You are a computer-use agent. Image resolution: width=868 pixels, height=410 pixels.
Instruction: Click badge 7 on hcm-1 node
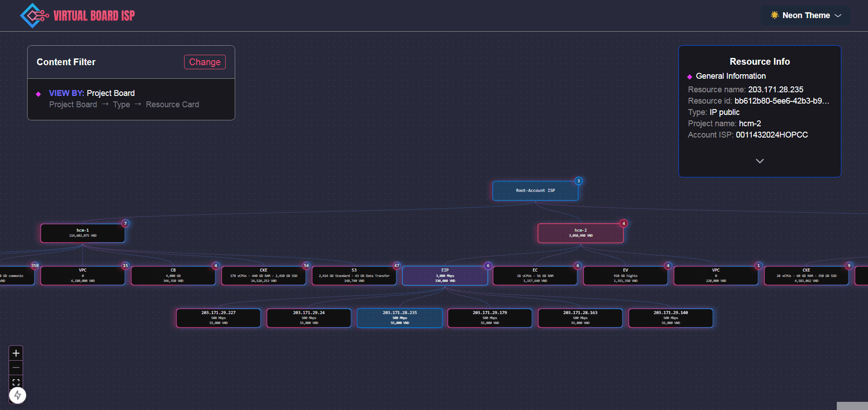point(125,224)
